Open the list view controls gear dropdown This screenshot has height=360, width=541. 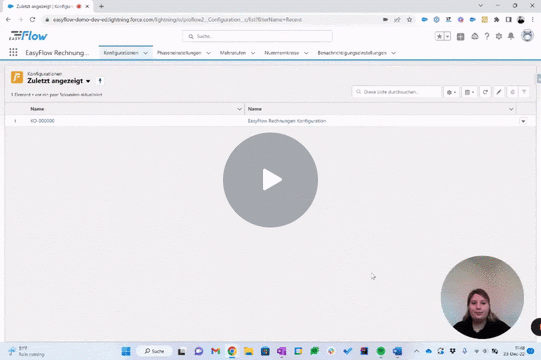tap(451, 92)
